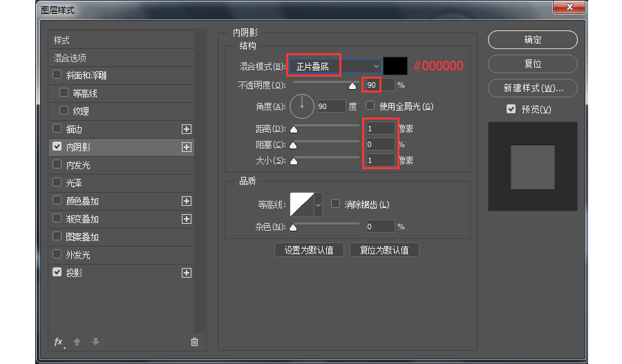This screenshot has width=622, height=364.
Task: Select 图案叠加 row label
Action: point(82,237)
